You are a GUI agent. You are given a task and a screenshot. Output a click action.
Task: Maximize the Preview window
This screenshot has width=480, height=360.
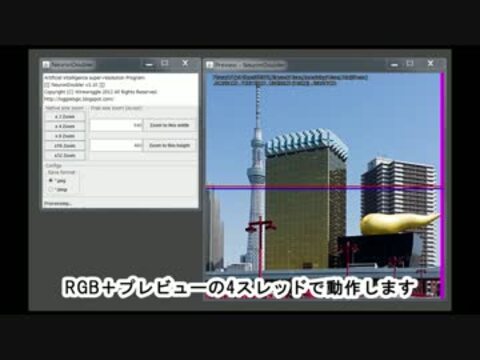[410, 63]
